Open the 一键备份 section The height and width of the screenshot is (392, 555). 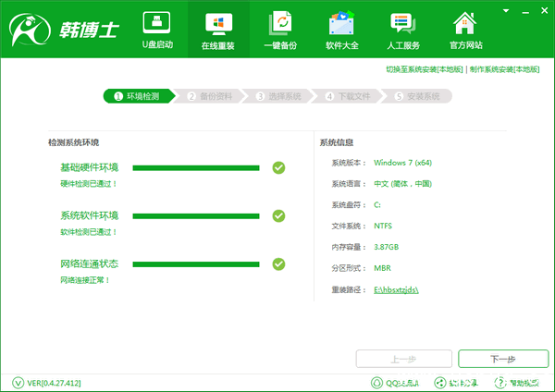(x=280, y=31)
